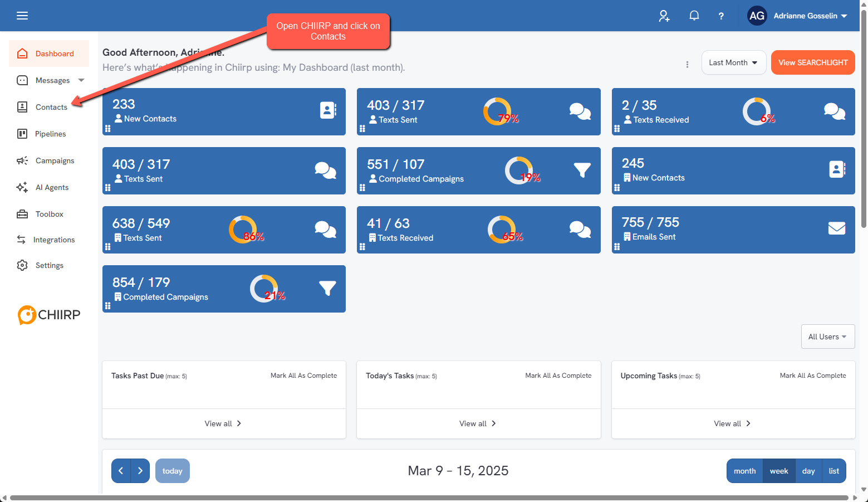Open the All Users dropdown
Screen dimensions: 868x502
(x=827, y=337)
